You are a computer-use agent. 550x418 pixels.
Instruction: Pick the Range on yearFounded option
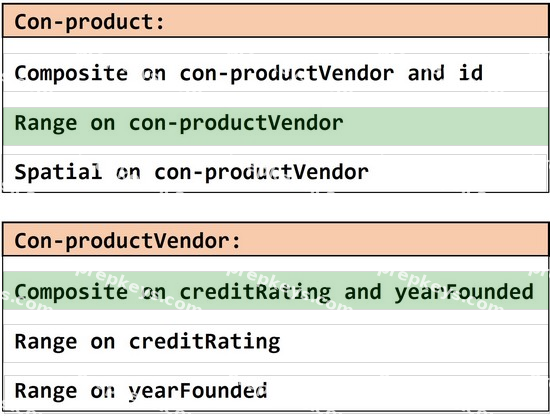(x=275, y=393)
